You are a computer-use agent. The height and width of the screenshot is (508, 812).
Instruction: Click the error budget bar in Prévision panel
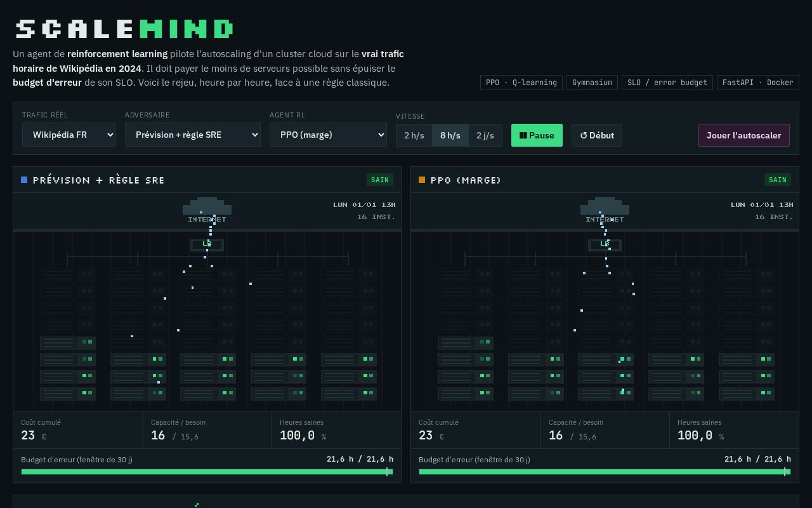point(207,472)
